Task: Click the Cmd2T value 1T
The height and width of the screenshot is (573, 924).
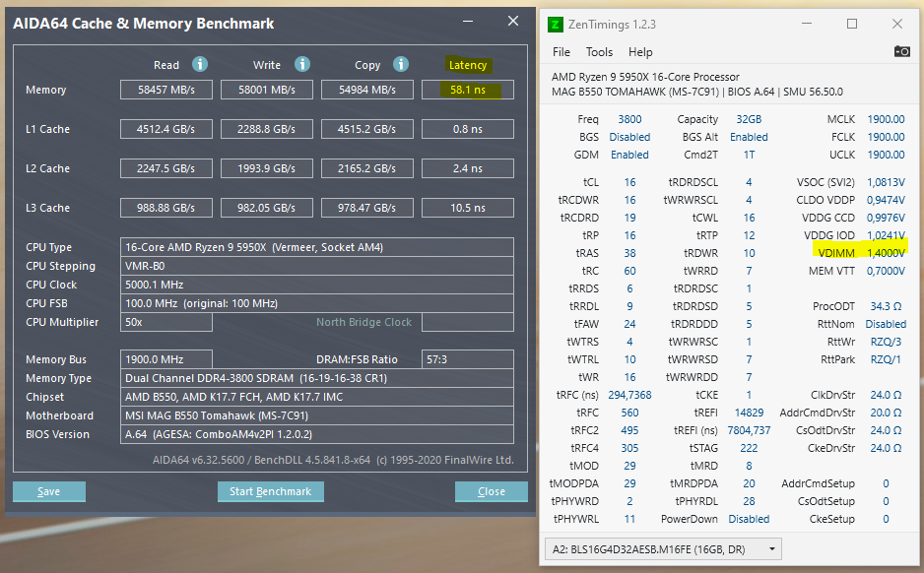Action: coord(749,155)
